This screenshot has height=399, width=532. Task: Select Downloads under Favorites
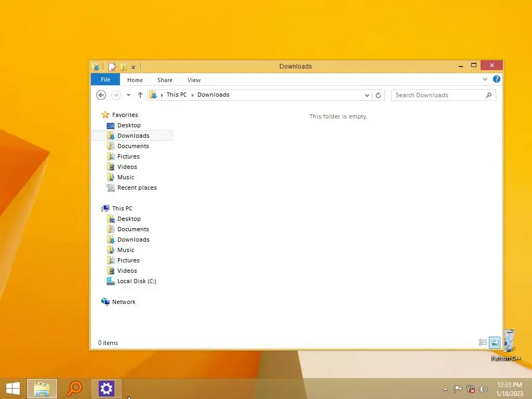click(x=134, y=136)
